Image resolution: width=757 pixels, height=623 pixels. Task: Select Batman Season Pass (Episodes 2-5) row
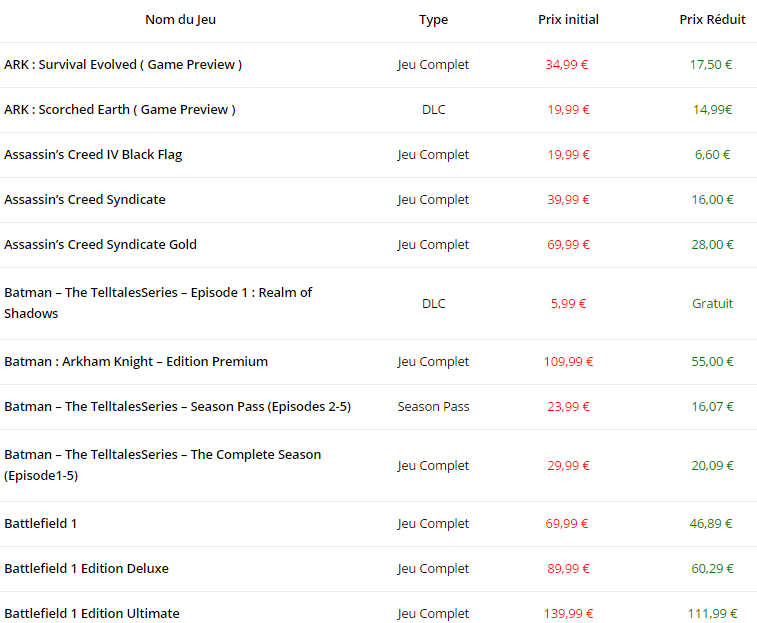click(177, 407)
